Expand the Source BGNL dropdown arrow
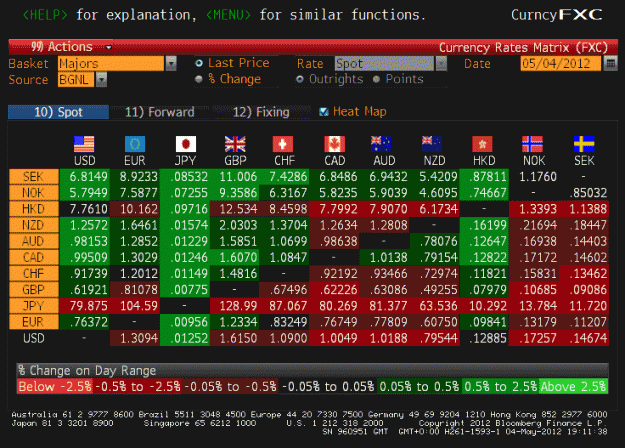The width and height of the screenshot is (625, 448). (102, 80)
